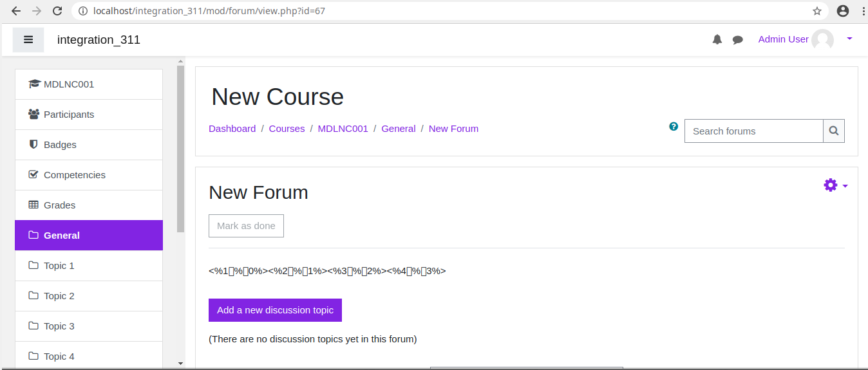Open Badges in the side navigation
868x370 pixels.
click(89, 145)
